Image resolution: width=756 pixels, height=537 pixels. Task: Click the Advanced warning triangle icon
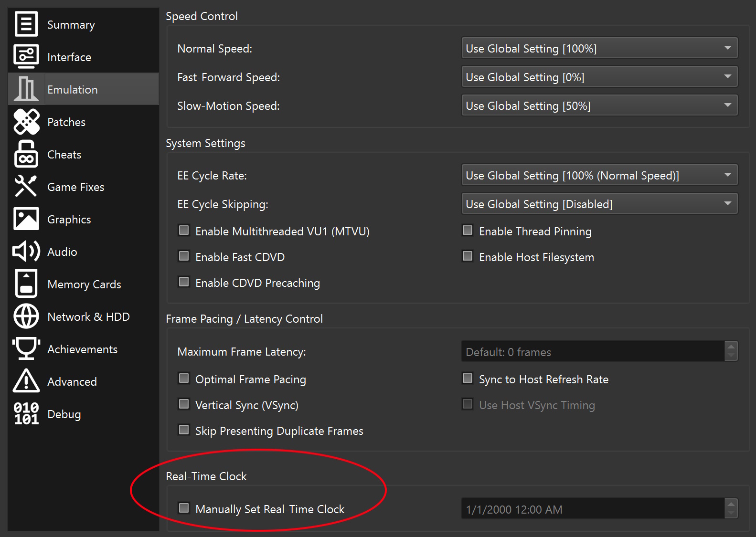pyautogui.click(x=26, y=381)
